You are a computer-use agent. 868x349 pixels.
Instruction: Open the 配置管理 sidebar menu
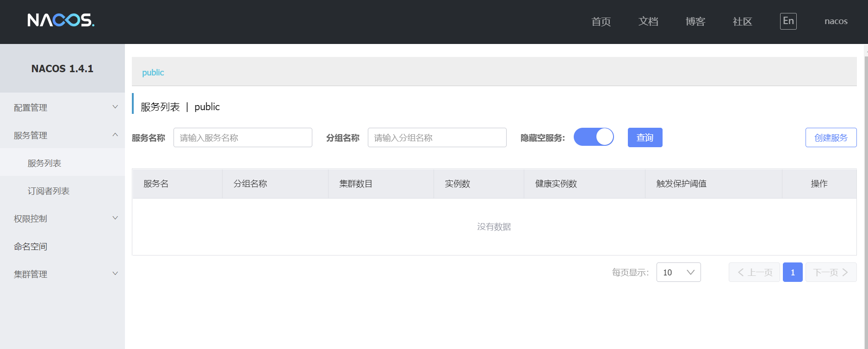point(62,107)
